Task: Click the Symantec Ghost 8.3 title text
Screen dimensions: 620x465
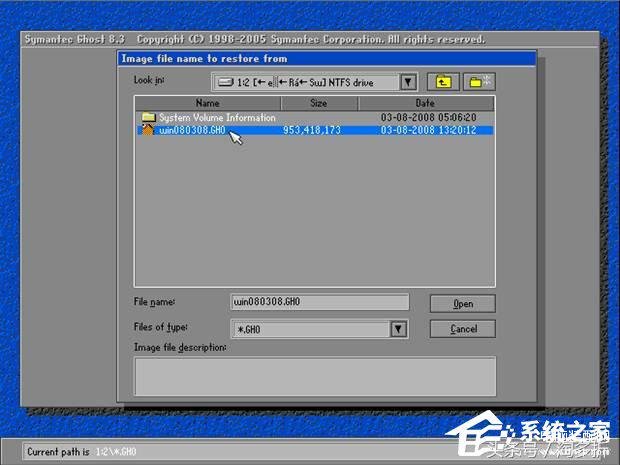Action: tap(75, 39)
